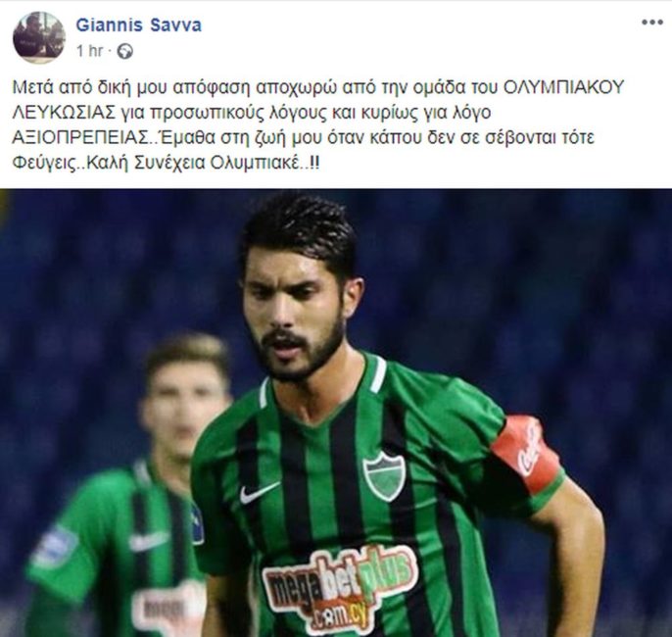Click the Nike logo on the background player's shirt
672x637 pixels.
pos(149,541)
